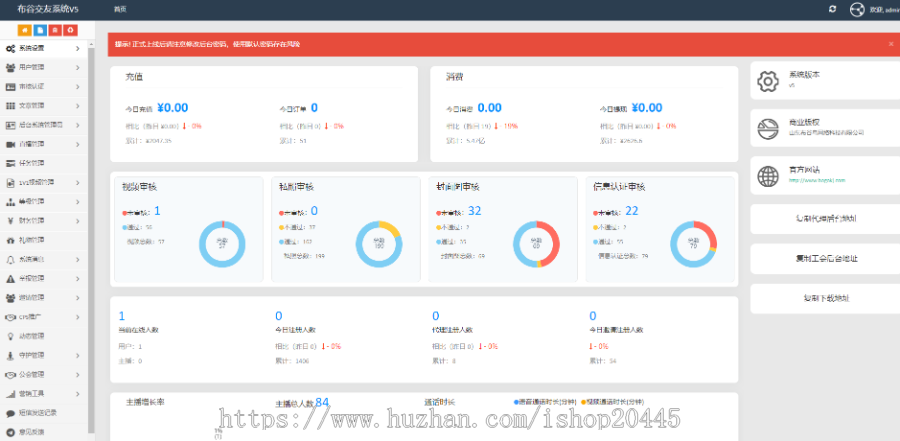The width and height of the screenshot is (900, 441).
Task: Click the sidebar vertical scrollbar
Action: (x=91, y=241)
